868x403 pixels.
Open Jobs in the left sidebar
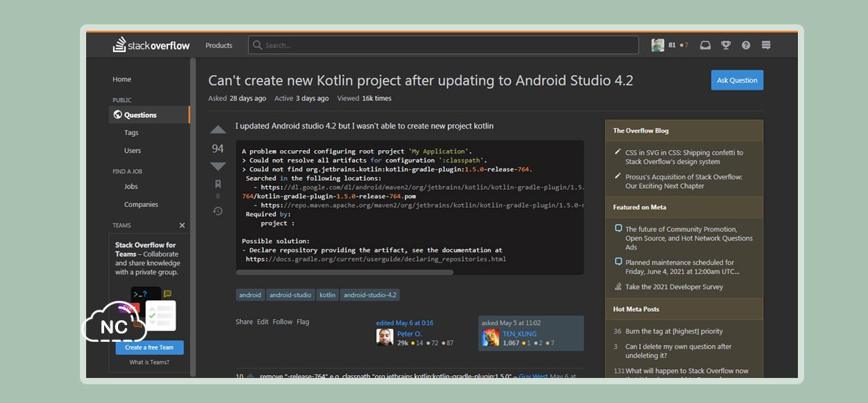[131, 186]
